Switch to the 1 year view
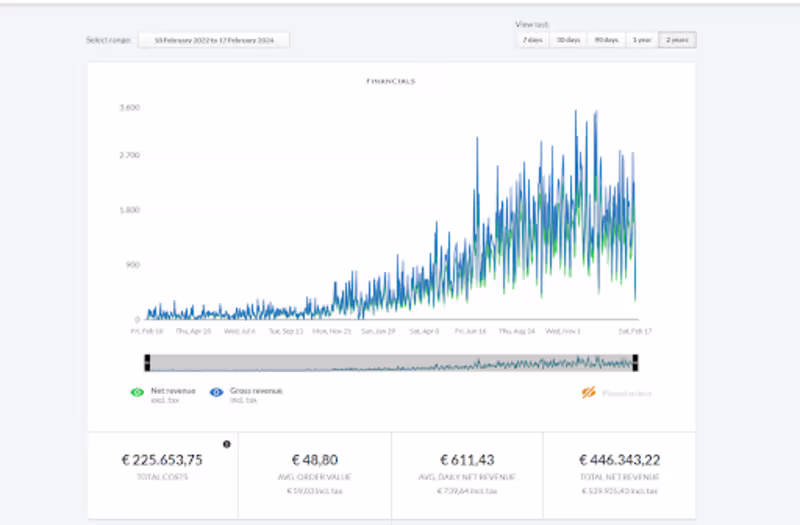 tap(642, 40)
